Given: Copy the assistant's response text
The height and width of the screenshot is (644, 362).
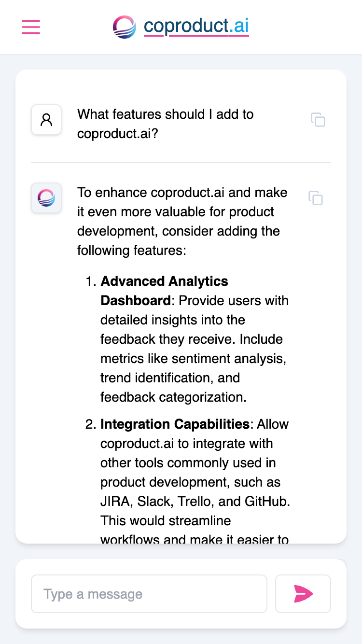Looking at the screenshot, I should 316,198.
